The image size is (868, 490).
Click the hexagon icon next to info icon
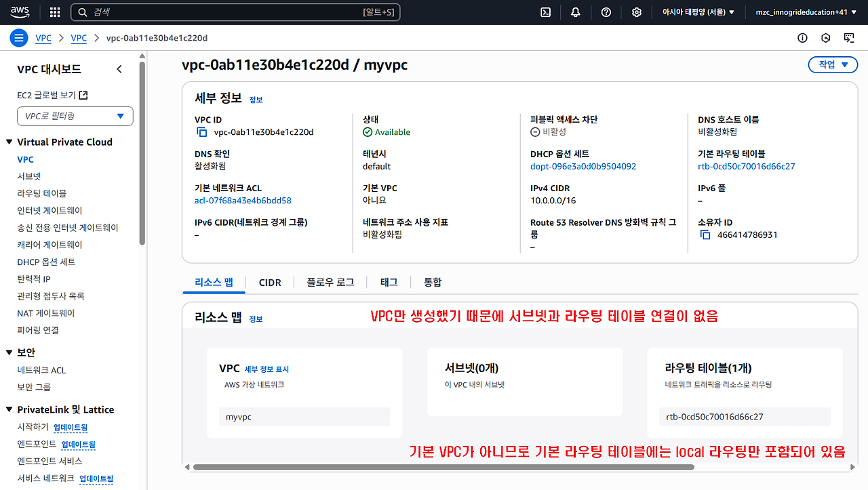pos(826,38)
